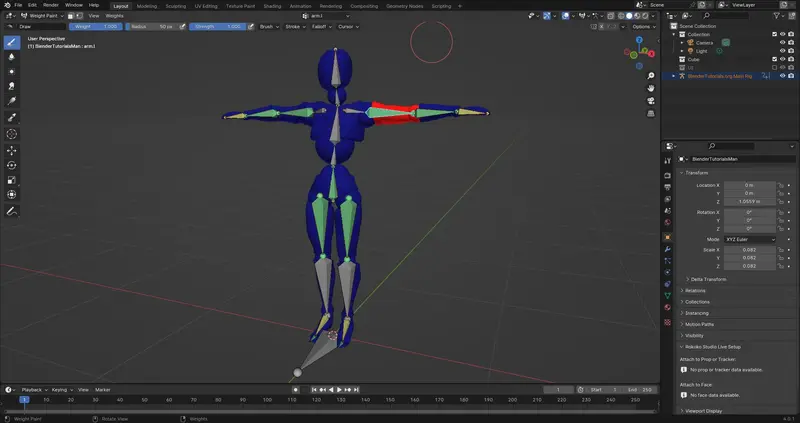Select the Rotate tool

click(x=12, y=165)
